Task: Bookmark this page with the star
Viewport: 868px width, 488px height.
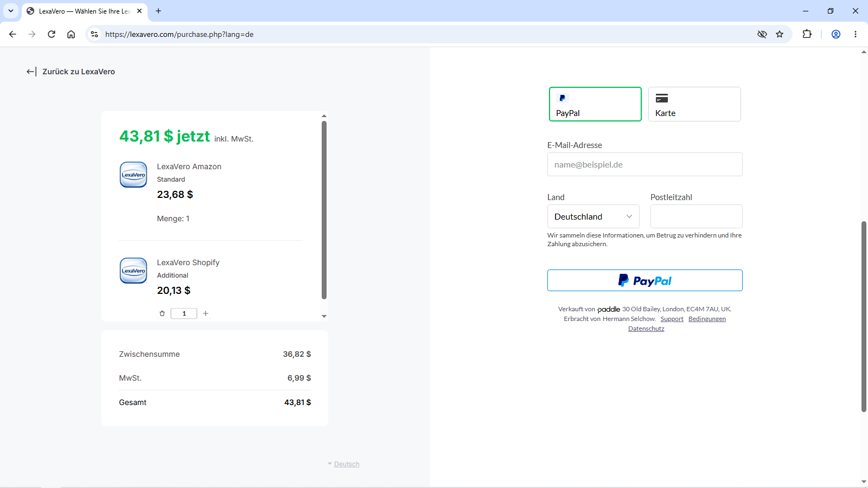Action: click(780, 34)
